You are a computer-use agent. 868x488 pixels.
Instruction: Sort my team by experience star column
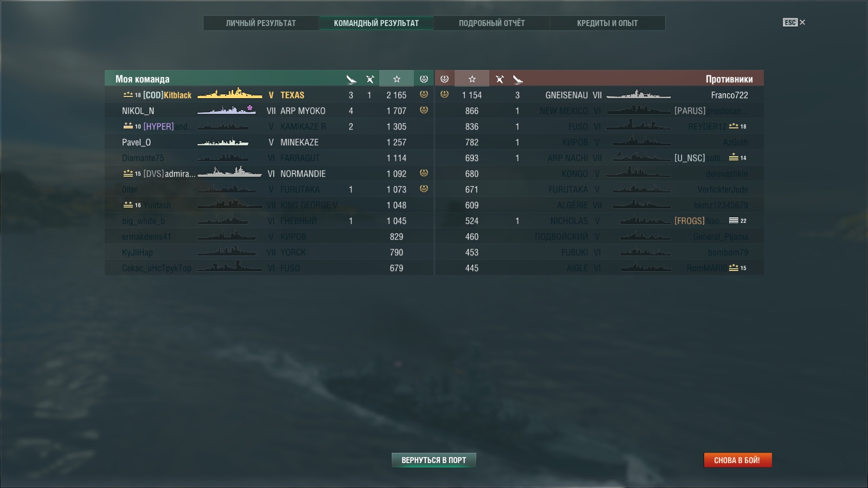click(397, 79)
